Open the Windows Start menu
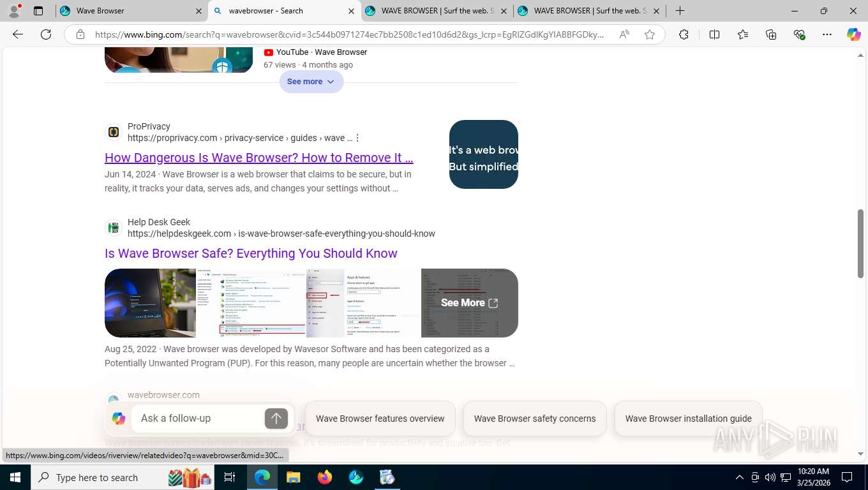The height and width of the screenshot is (490, 868). (15, 477)
